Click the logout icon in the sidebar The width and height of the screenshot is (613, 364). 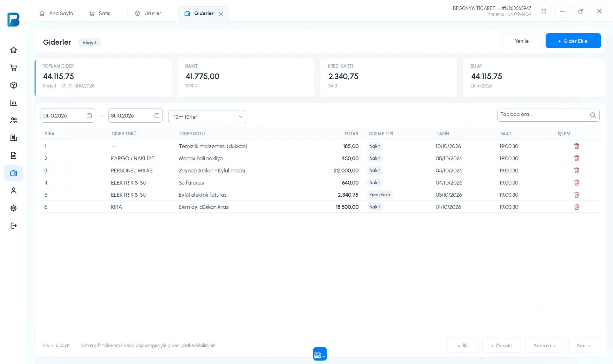(13, 226)
